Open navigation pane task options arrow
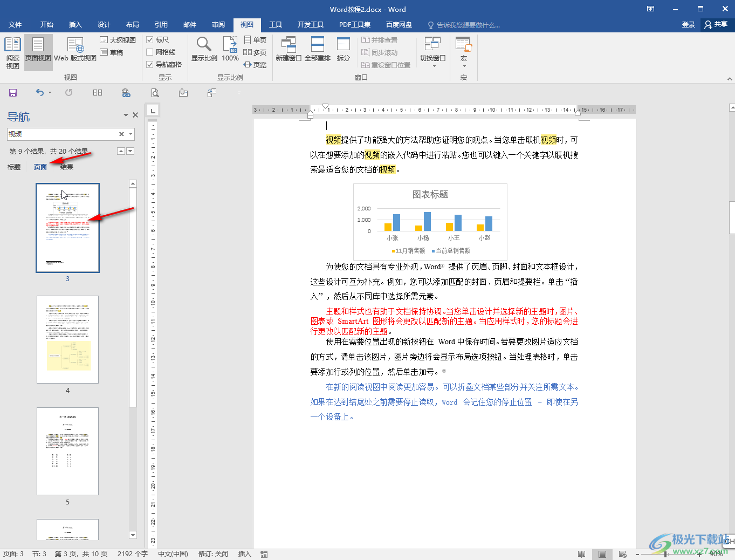The image size is (735, 560). 126,115
